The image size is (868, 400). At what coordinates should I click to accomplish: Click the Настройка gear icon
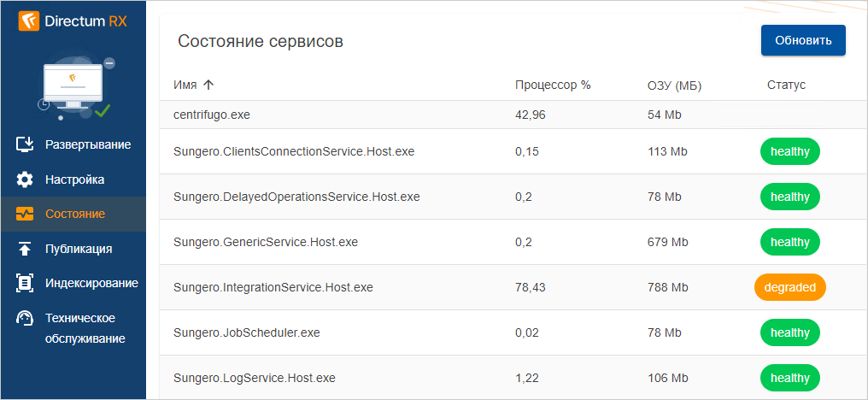pyautogui.click(x=25, y=179)
